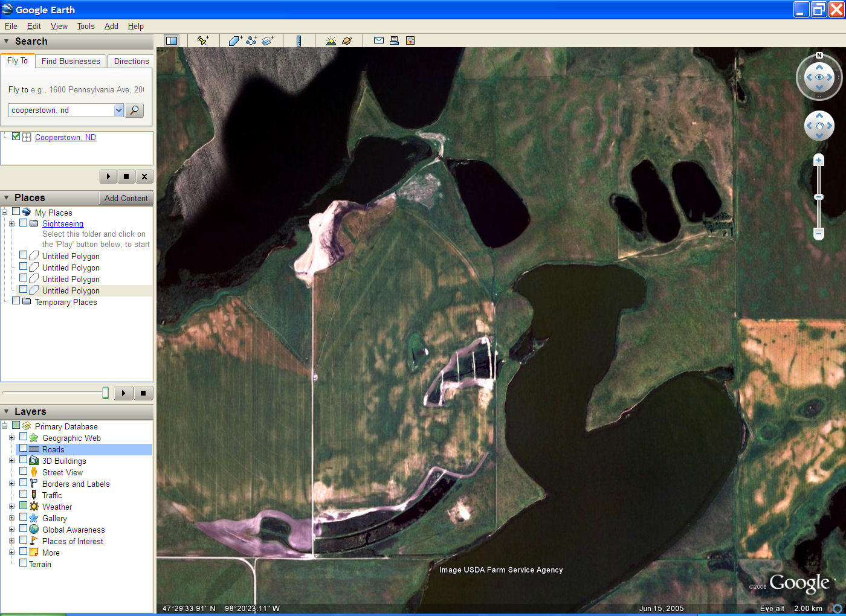846x616 pixels.
Task: Open the Add menu
Action: 111,26
